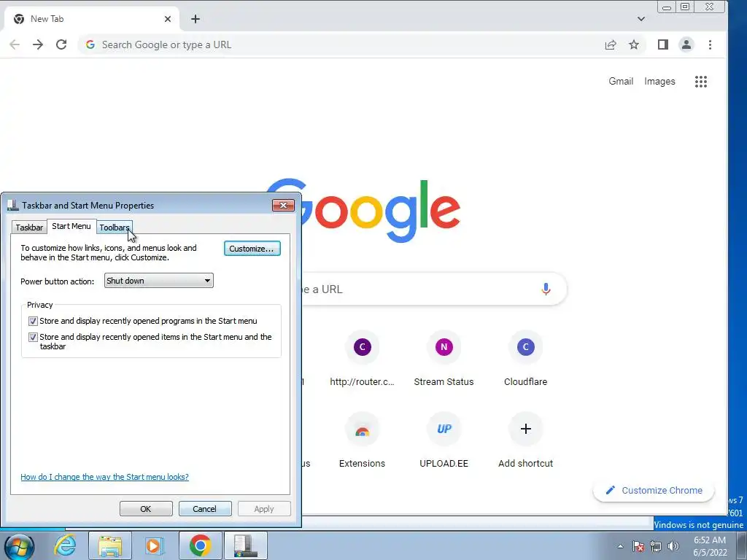Toggle recently opened items checkbox
Viewport: 747px width, 560px height.
click(x=33, y=337)
